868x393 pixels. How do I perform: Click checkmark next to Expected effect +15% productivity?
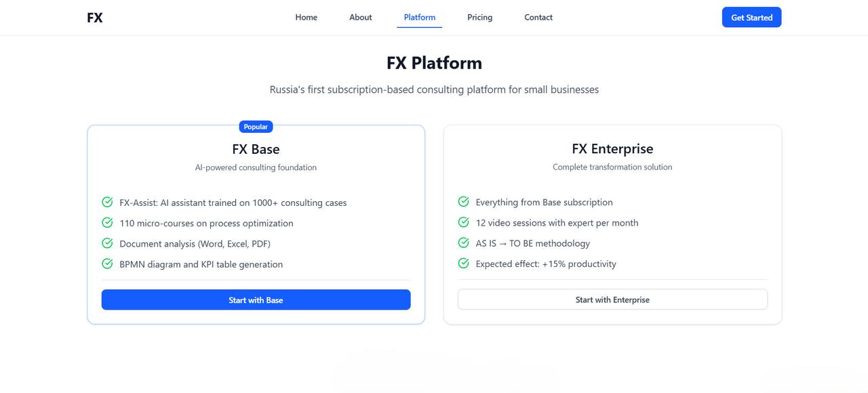464,264
